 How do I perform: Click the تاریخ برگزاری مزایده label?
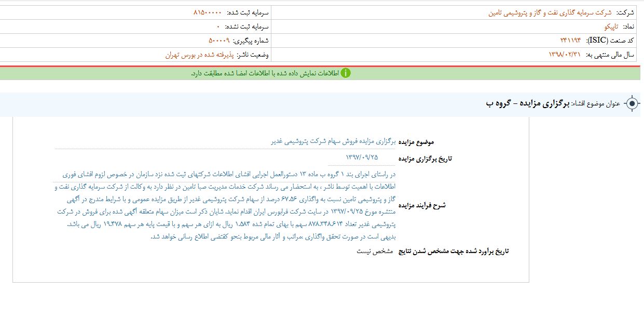[x=425, y=158]
